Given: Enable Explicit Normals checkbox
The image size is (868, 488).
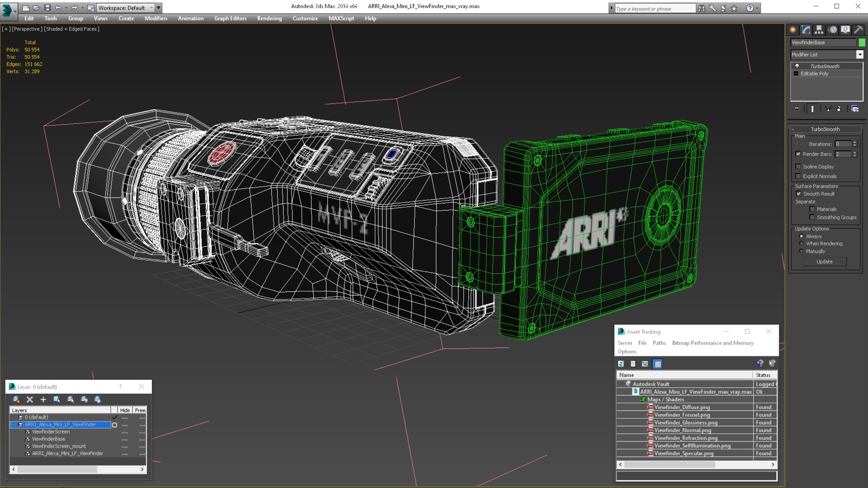Looking at the screenshot, I should [798, 176].
